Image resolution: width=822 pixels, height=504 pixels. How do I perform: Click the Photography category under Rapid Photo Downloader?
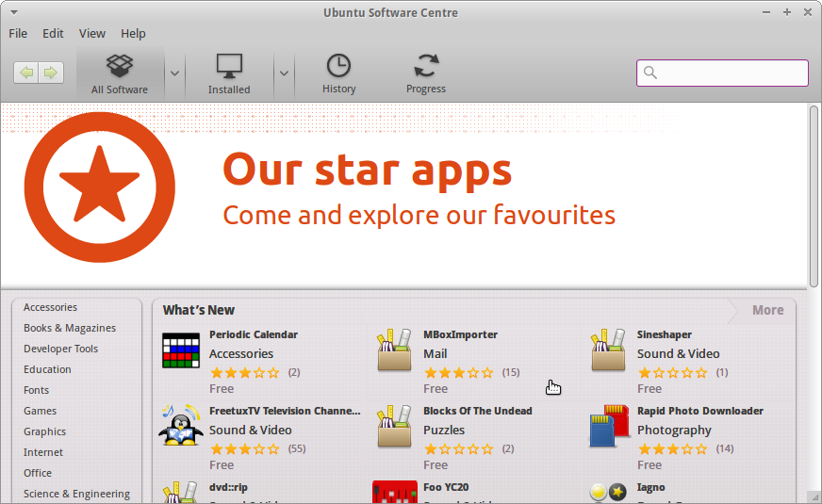click(674, 431)
